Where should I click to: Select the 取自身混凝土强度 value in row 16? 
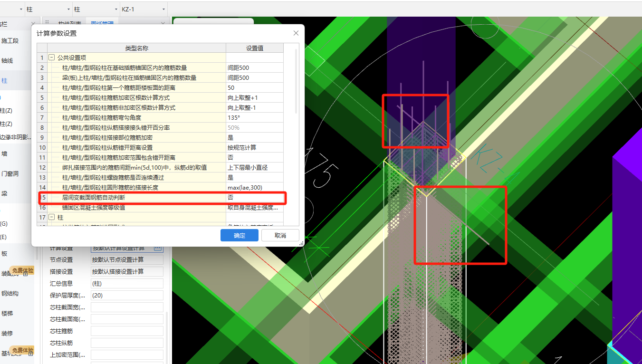255,208
